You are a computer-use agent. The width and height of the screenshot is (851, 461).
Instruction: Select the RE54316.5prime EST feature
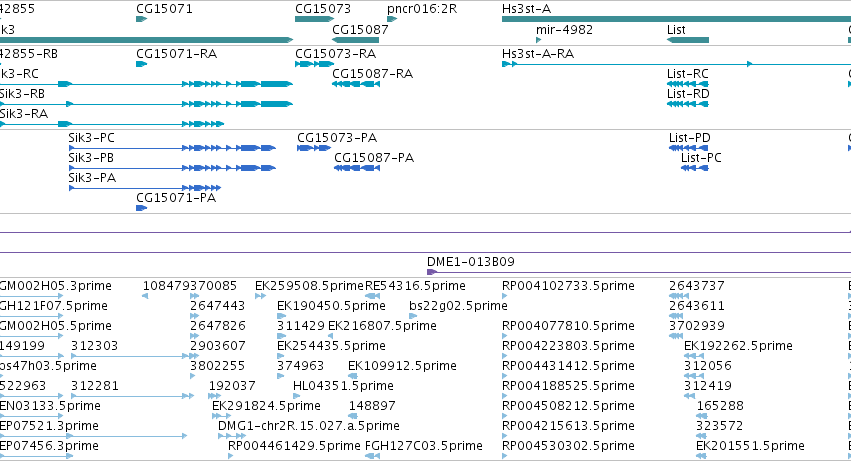coord(372,296)
